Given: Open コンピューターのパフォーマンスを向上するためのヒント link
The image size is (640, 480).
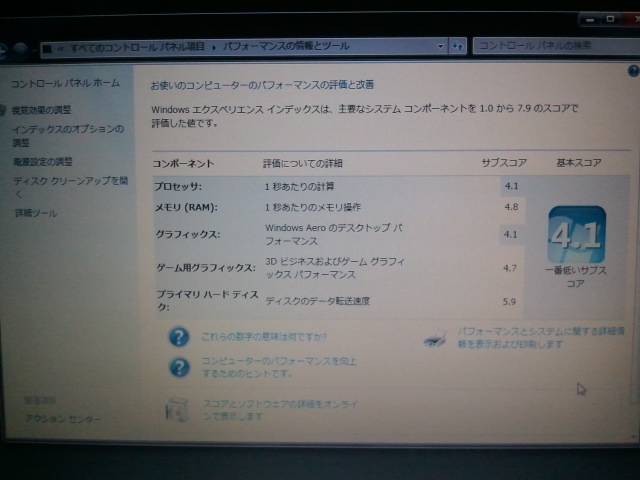Looking at the screenshot, I should click(x=279, y=367).
